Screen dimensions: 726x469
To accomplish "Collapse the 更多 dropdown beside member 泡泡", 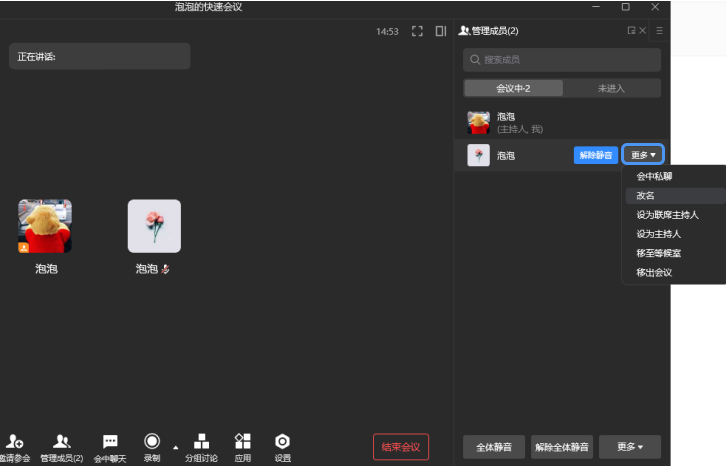I will [x=643, y=155].
